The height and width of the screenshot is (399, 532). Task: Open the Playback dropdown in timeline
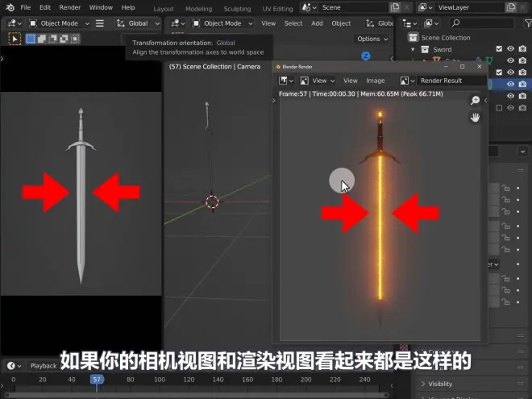43,366
